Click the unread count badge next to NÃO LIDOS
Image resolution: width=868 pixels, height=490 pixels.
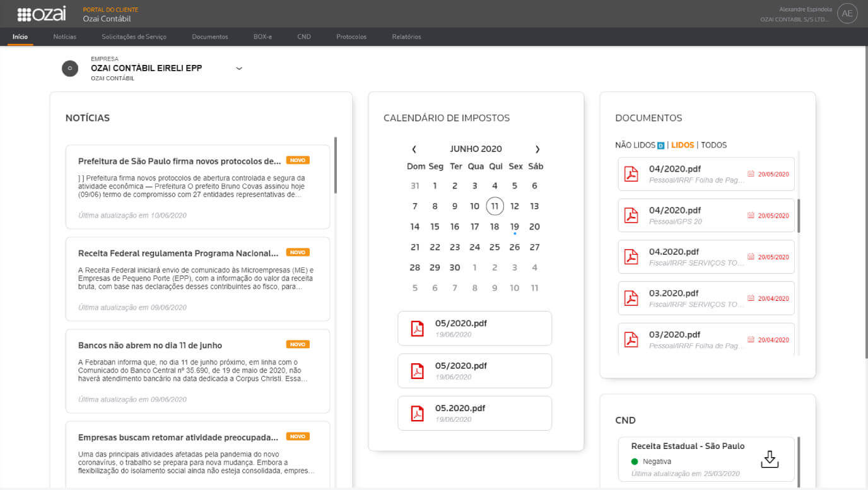click(x=660, y=146)
